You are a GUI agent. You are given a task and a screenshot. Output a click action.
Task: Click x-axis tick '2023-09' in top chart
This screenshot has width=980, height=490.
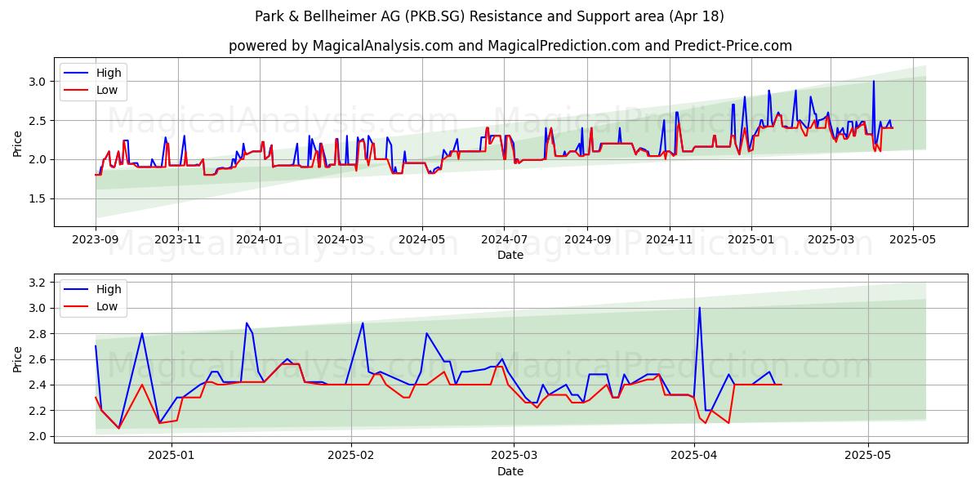(x=96, y=239)
